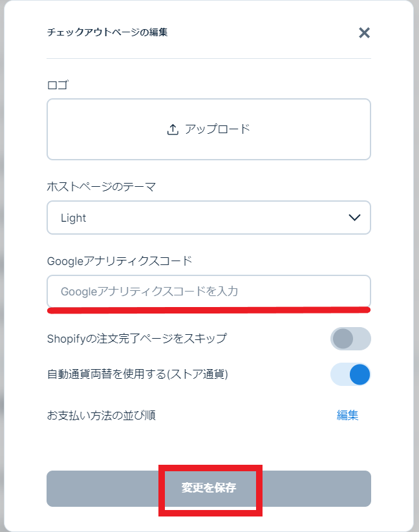Disable the 自動通貨両替を使用する toggle
Image resolution: width=419 pixels, height=532 pixels.
[350, 375]
